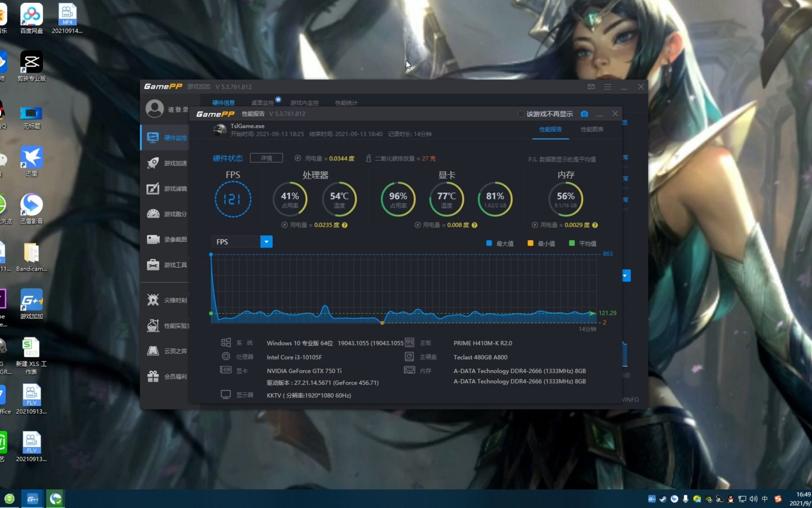Screen dimensions: 812x508
Task: Open Bandicam desktop folder icon
Action: (31, 257)
